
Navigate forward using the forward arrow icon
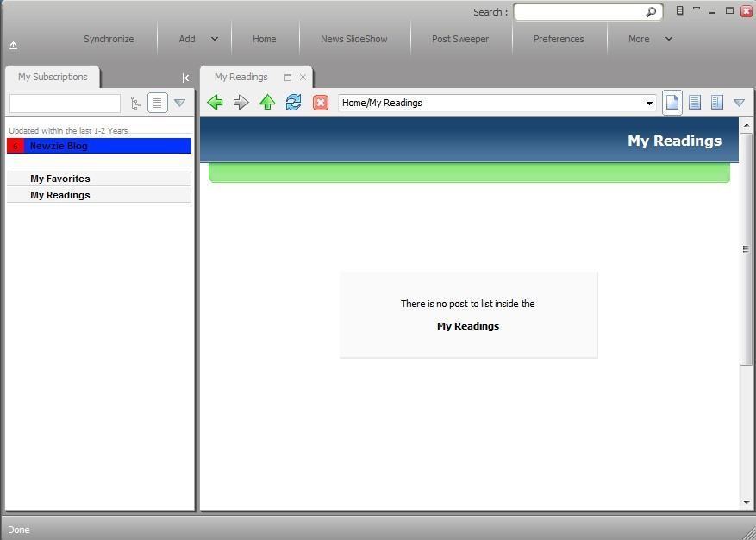pos(241,102)
